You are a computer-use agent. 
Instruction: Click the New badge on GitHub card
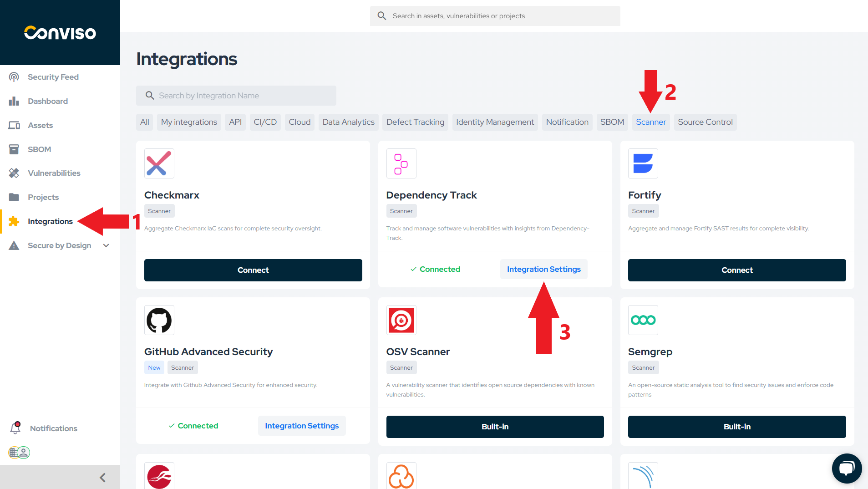click(x=154, y=367)
